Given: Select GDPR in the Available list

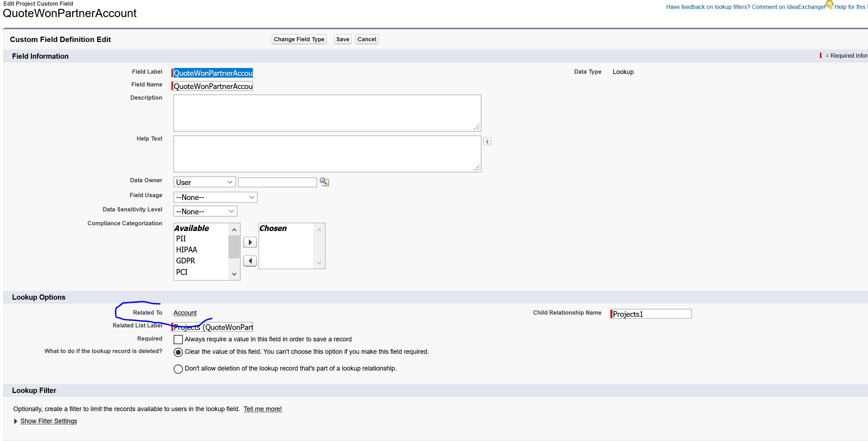Looking at the screenshot, I should coord(185,261).
